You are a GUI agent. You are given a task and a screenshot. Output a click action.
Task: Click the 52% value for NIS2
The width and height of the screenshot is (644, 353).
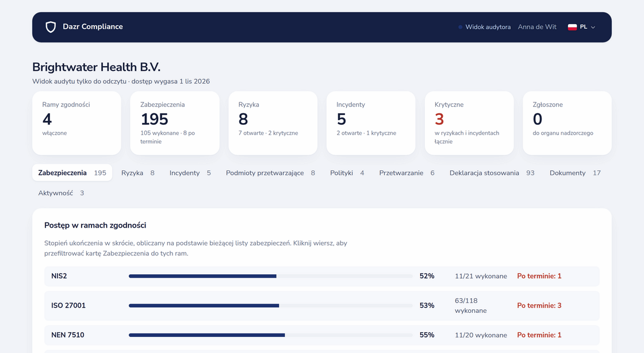coord(427,276)
